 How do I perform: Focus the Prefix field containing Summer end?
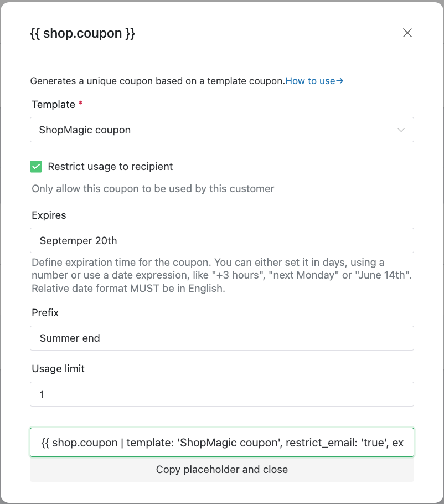click(221, 338)
